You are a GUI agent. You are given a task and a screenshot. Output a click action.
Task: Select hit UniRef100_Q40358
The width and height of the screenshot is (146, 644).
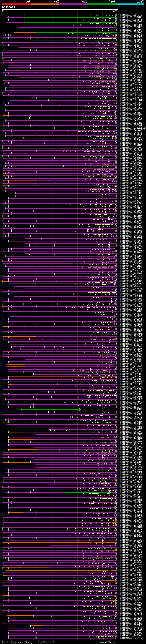(131, 90)
